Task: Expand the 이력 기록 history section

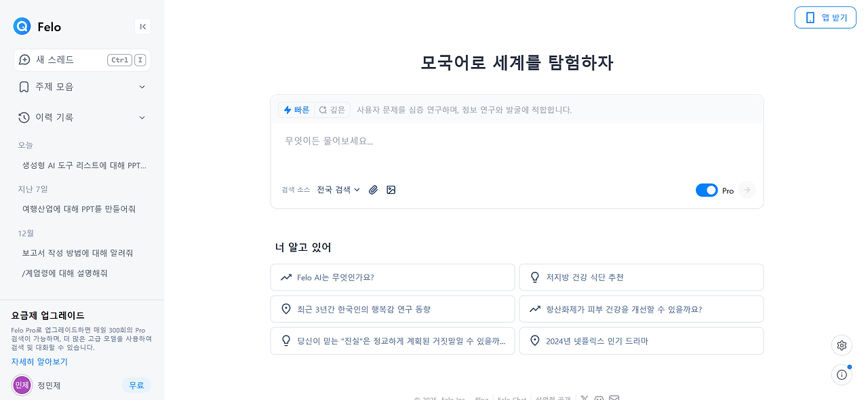Action: click(81, 117)
